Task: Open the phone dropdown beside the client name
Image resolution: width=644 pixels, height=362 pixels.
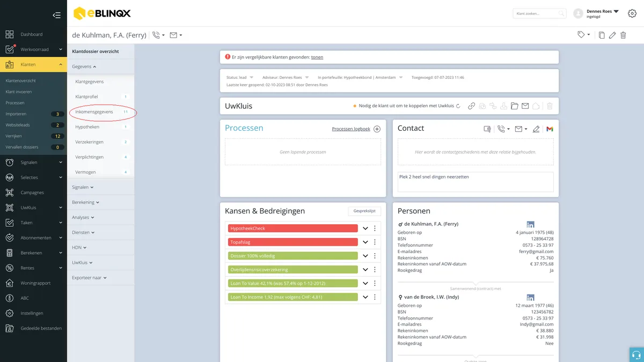Action: 158,35
